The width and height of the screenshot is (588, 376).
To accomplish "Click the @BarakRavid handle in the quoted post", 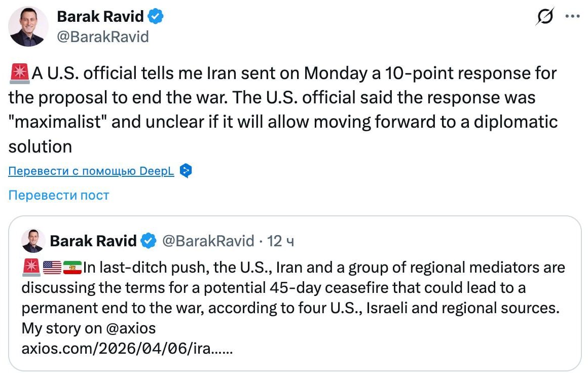I will pos(208,241).
